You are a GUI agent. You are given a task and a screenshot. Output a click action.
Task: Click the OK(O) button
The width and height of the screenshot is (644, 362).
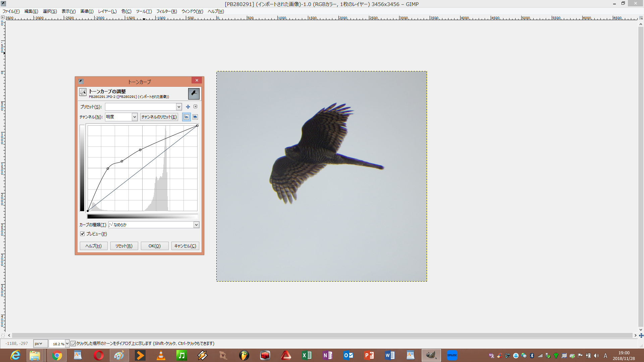point(154,246)
